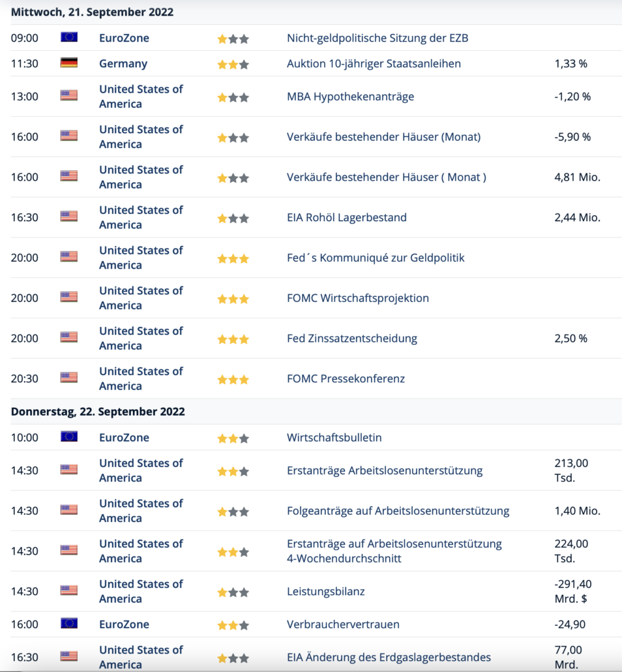Click the Mittwoch, 21. September 2022 header

[x=92, y=12]
